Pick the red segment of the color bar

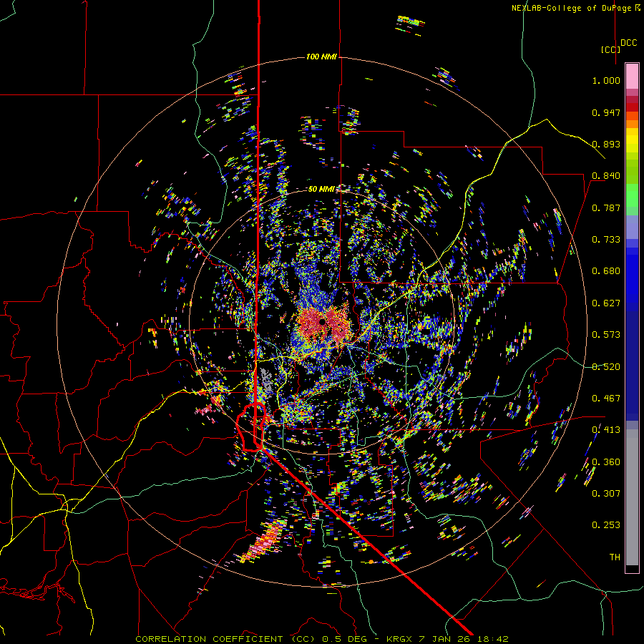click(x=632, y=107)
